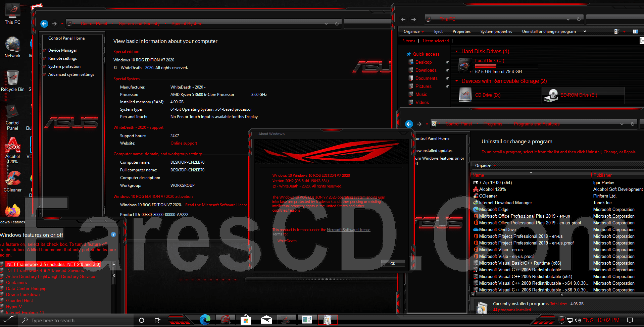Click Eject in the This PC toolbar
Image resolution: width=644 pixels, height=327 pixels.
tap(438, 32)
